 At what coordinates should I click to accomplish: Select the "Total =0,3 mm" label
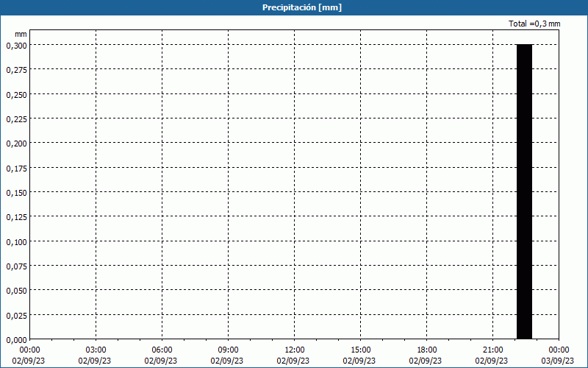click(534, 24)
